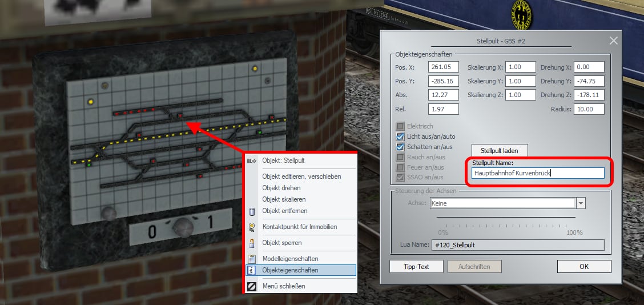Click the Aufschriften button
Viewport: 644px width, 305px height.
coord(474,266)
